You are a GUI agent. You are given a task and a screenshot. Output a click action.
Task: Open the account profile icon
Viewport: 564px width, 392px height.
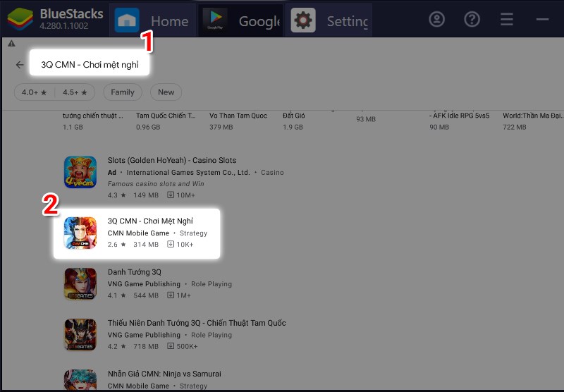[x=436, y=19]
